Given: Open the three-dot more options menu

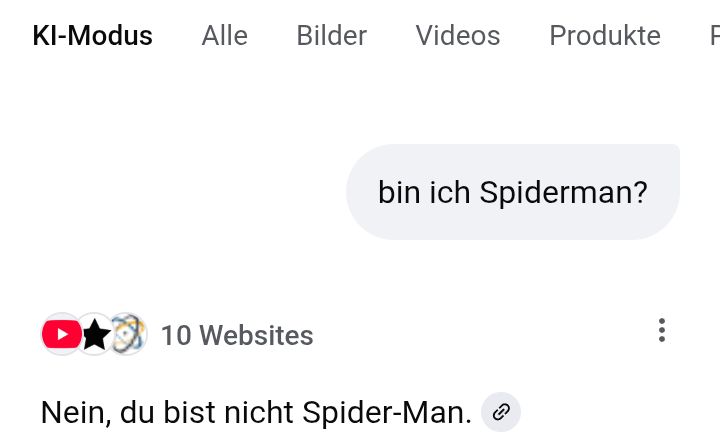Looking at the screenshot, I should coord(661,331).
